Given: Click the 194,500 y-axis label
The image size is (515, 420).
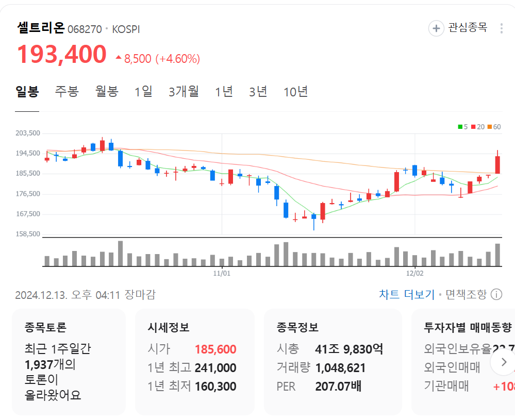Looking at the screenshot, I should (28, 154).
